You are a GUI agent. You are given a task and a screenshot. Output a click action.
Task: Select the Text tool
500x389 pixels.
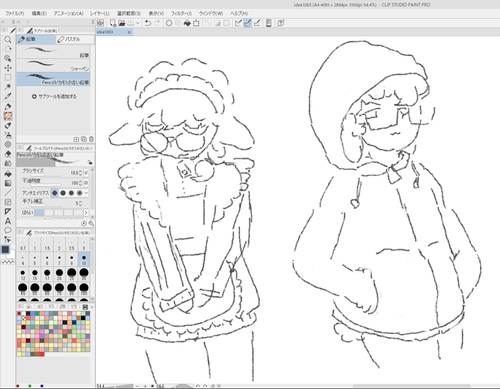(x=8, y=221)
